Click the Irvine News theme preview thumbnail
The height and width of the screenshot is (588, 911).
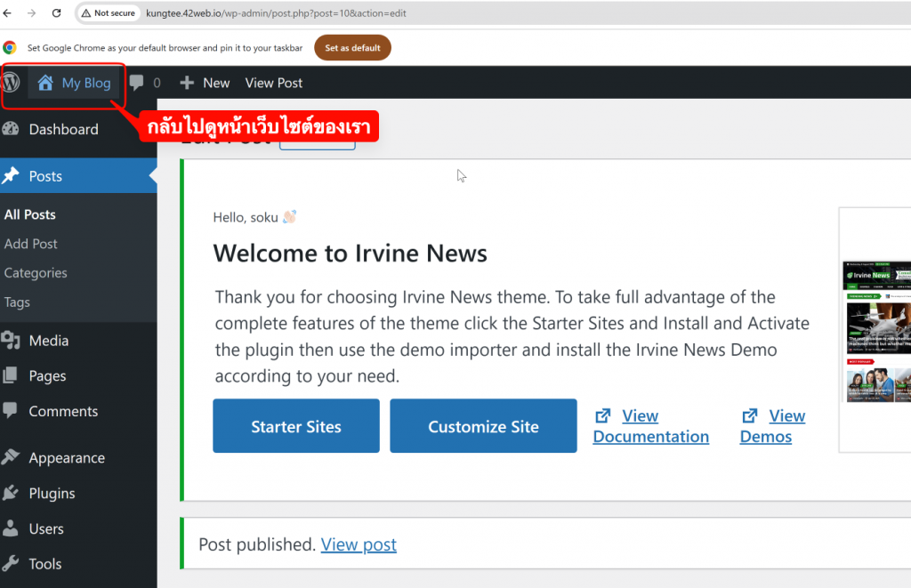(875, 331)
